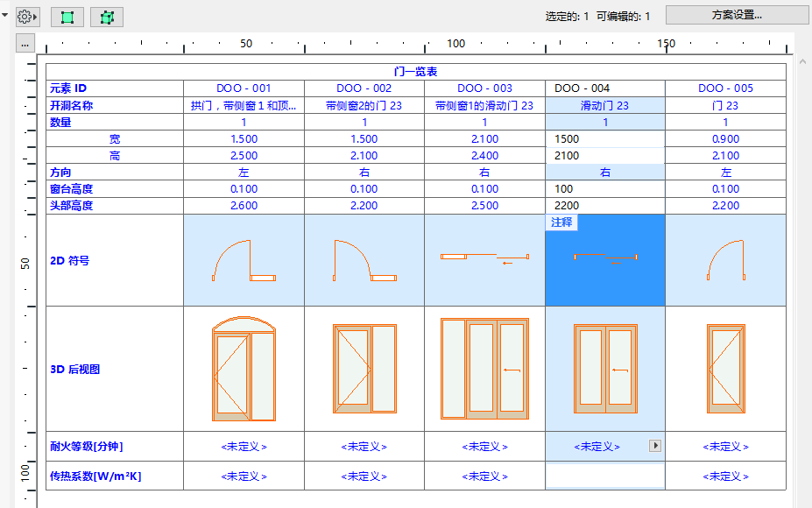Click the <未定义> fire rating cell for DOO-002

364,446
